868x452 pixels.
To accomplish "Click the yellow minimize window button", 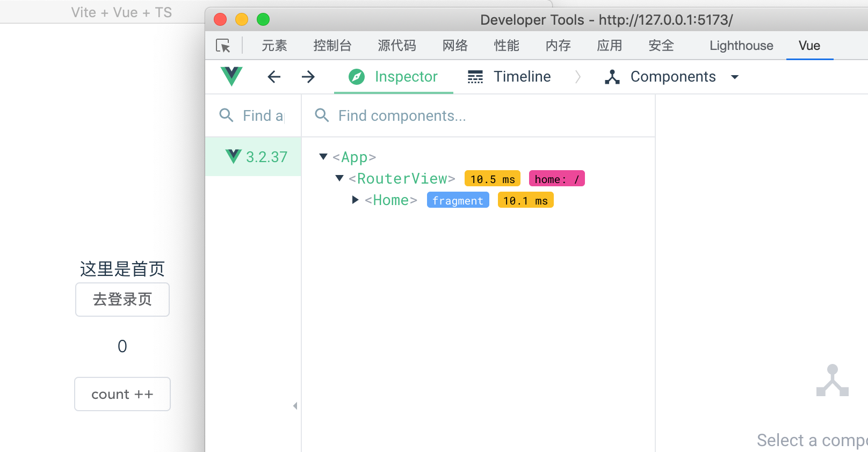I will click(242, 20).
